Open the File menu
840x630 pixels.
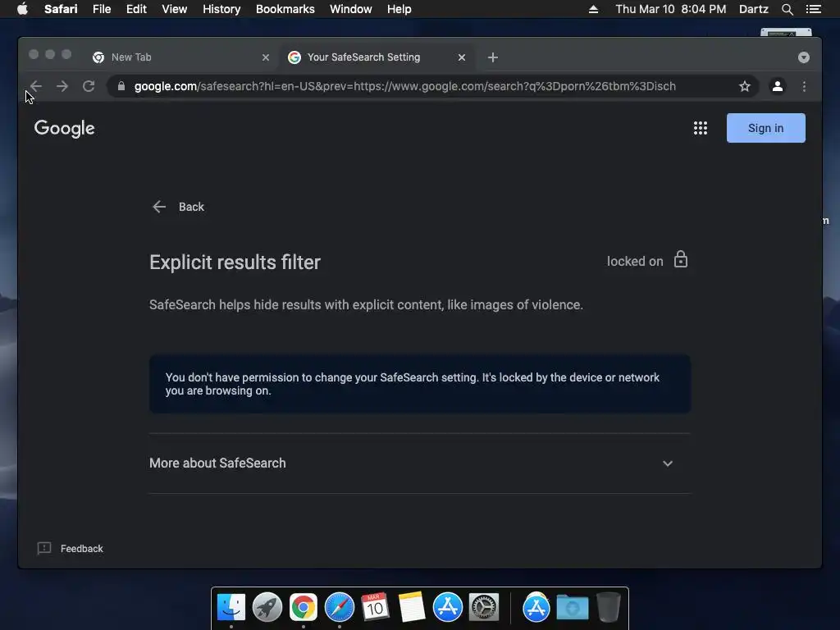point(101,9)
